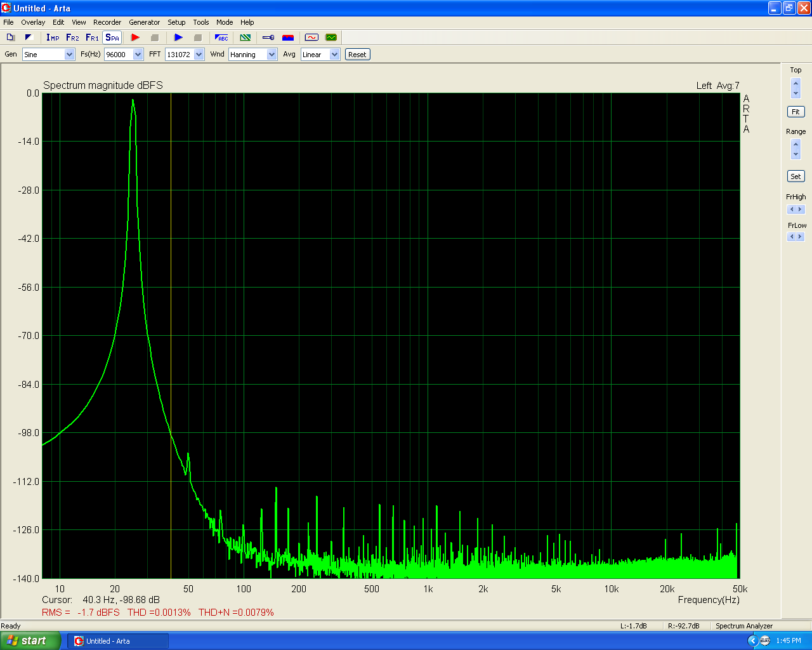Screen dimensions: 812x650
Task: Click the Reset averaging button
Action: pyautogui.click(x=357, y=55)
